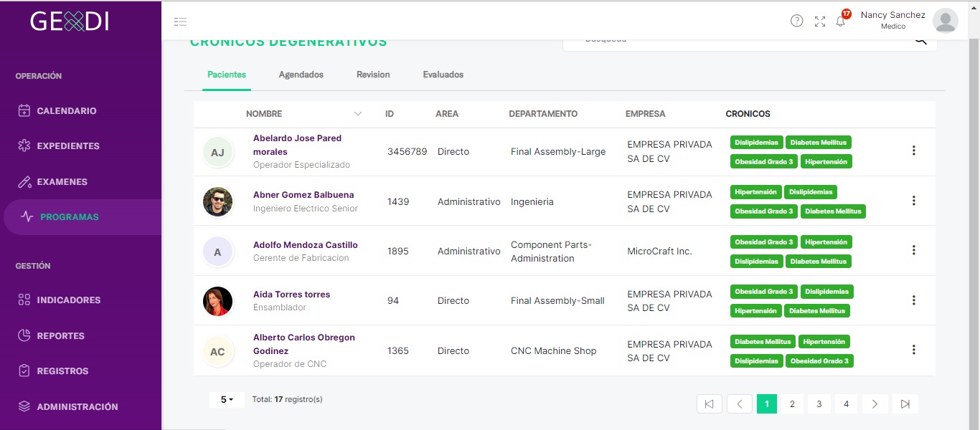980x430 pixels.
Task: Open the help question mark icon
Action: (x=797, y=21)
